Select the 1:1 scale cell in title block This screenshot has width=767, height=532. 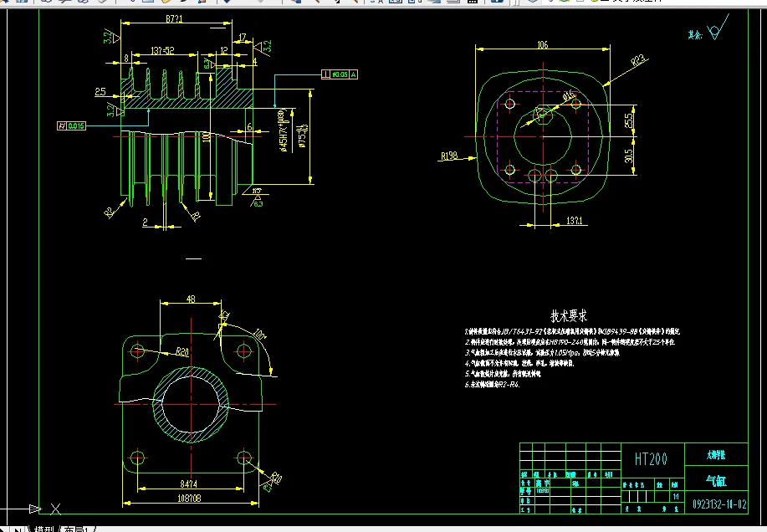click(x=676, y=496)
